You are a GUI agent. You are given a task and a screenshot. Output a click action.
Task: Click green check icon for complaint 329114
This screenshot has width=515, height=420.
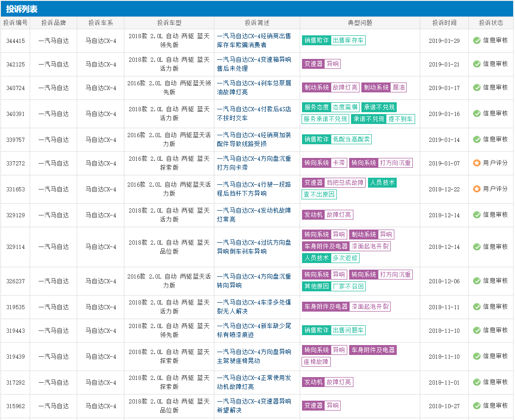pyautogui.click(x=476, y=247)
